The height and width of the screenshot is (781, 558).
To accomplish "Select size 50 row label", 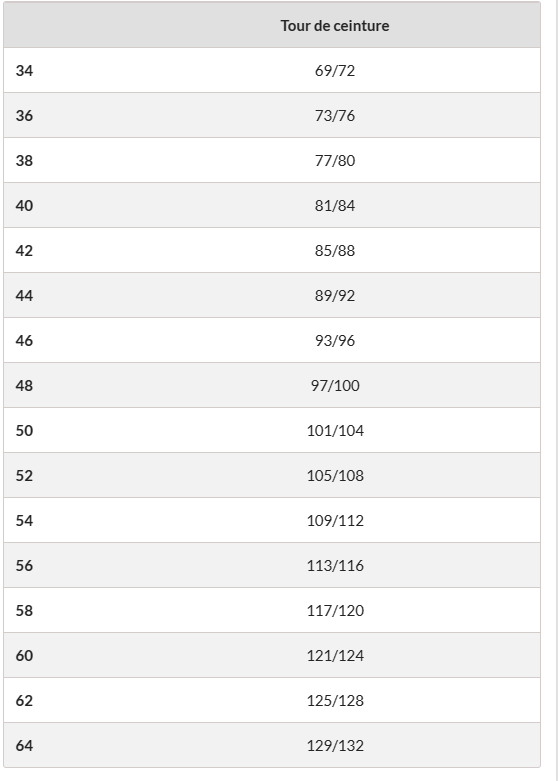I will [24, 430].
